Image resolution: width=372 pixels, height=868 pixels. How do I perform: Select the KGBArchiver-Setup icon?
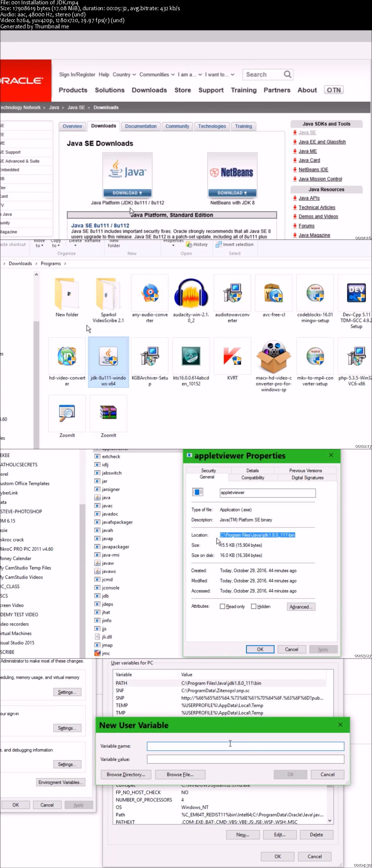[x=150, y=356]
